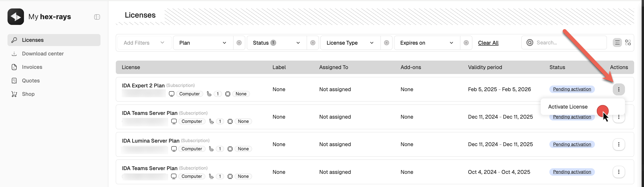
Task: Switch to list view layout
Action: tap(617, 43)
